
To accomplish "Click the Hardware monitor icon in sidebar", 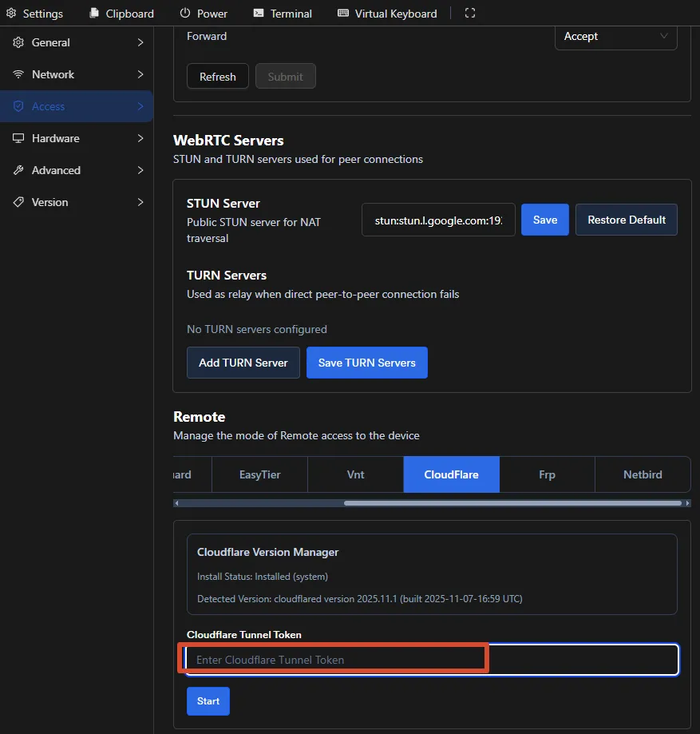I will (18, 138).
